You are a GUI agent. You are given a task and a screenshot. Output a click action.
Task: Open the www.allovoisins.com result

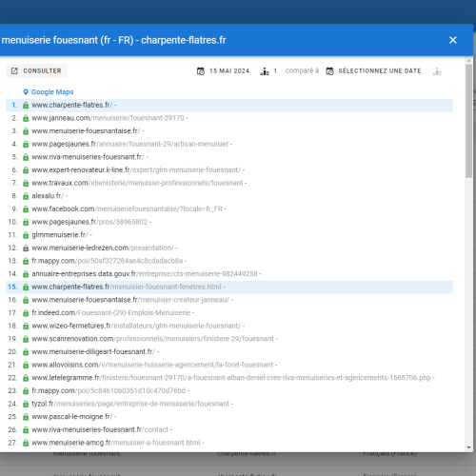click(152, 366)
